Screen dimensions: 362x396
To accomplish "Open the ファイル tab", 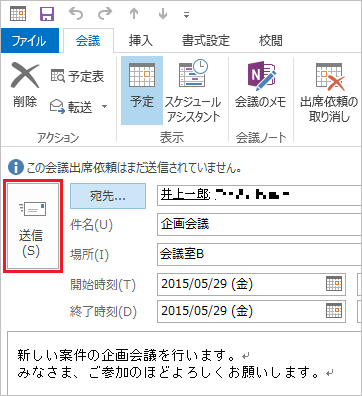I will pos(29,41).
